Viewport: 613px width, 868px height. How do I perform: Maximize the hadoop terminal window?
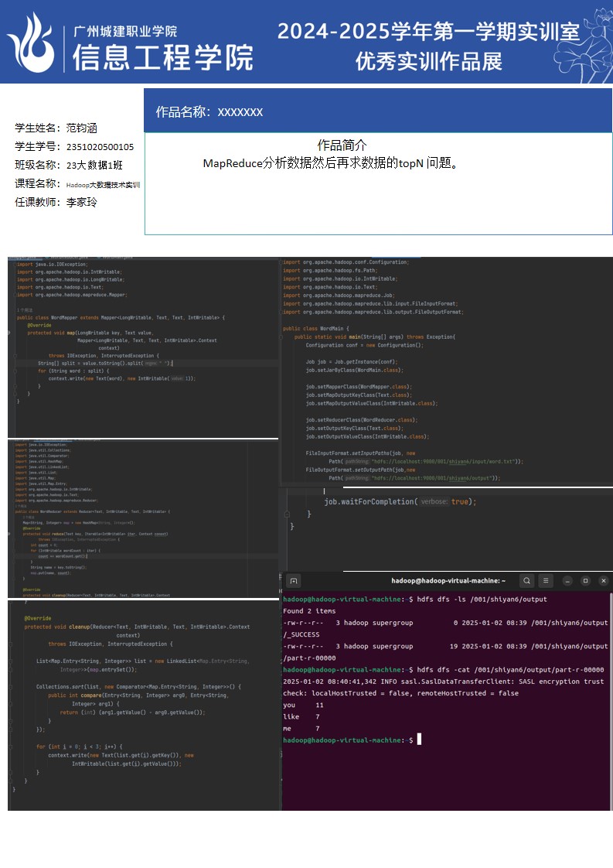(585, 581)
